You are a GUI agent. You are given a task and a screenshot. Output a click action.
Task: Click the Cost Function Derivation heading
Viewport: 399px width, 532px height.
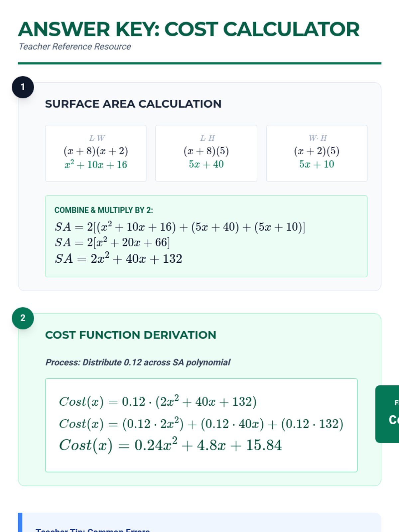coord(130,335)
